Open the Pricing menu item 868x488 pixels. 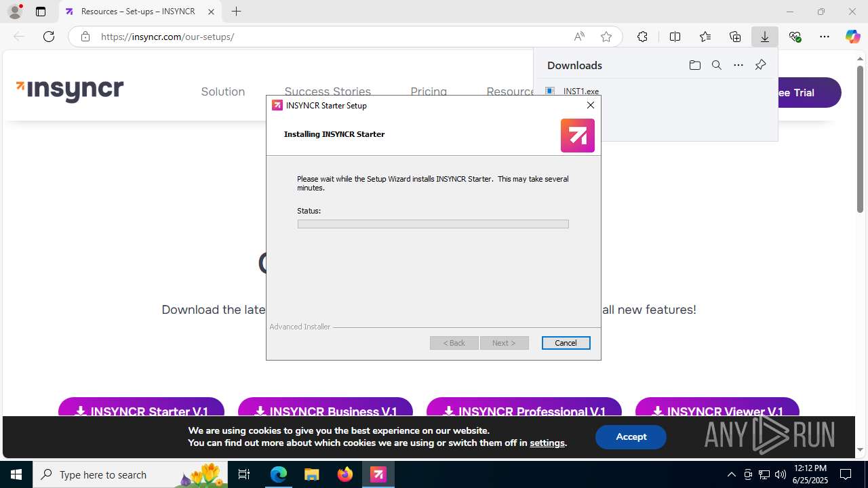429,90
